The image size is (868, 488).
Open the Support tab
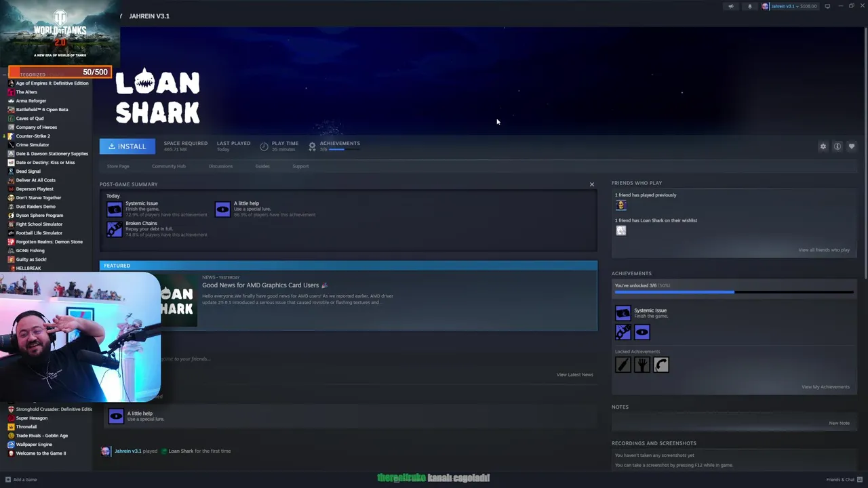[300, 166]
